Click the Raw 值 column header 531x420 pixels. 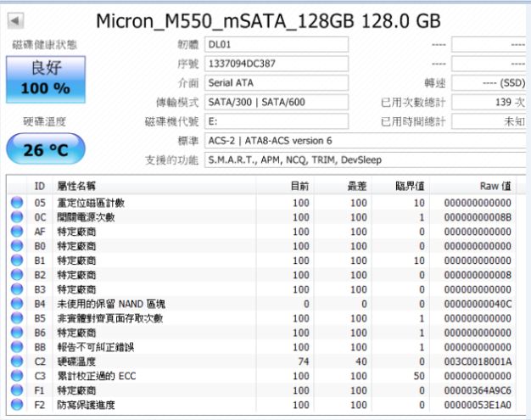coord(494,185)
